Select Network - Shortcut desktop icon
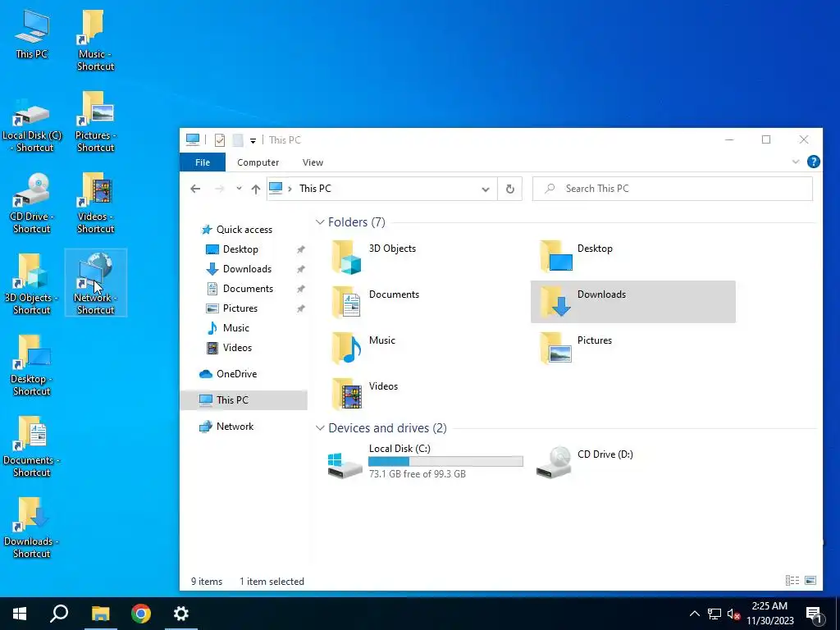The height and width of the screenshot is (630, 840). click(95, 283)
